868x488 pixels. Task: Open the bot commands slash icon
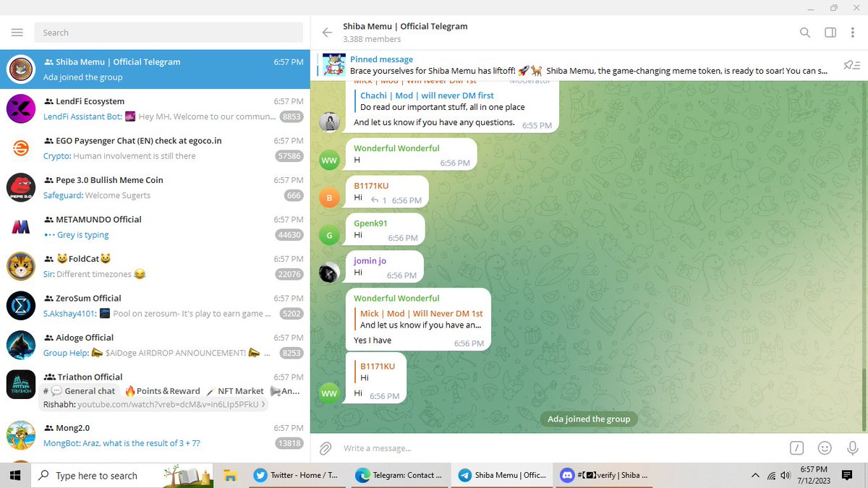pyautogui.click(x=796, y=448)
